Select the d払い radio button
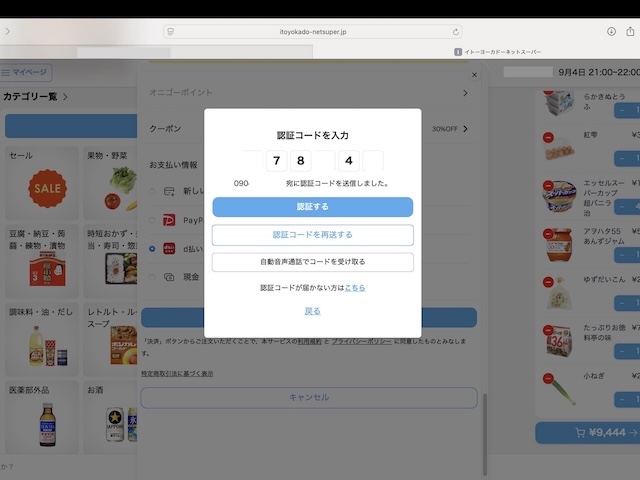This screenshot has width=640, height=480. click(x=152, y=248)
